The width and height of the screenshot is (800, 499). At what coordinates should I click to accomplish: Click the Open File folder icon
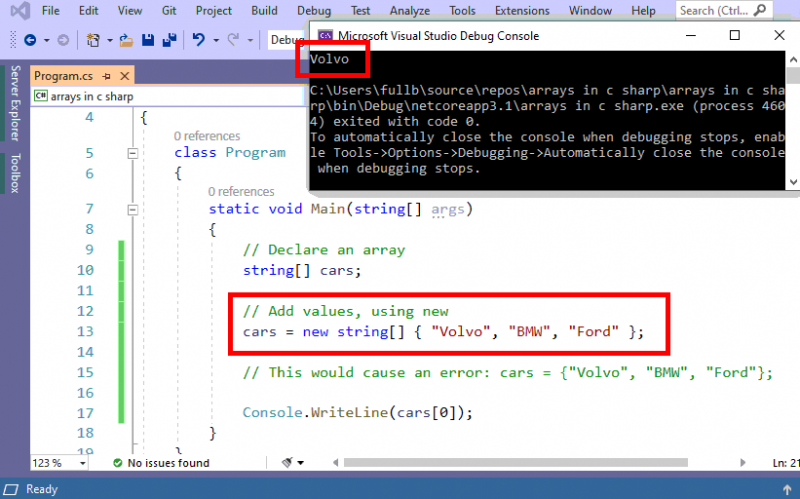tap(126, 40)
